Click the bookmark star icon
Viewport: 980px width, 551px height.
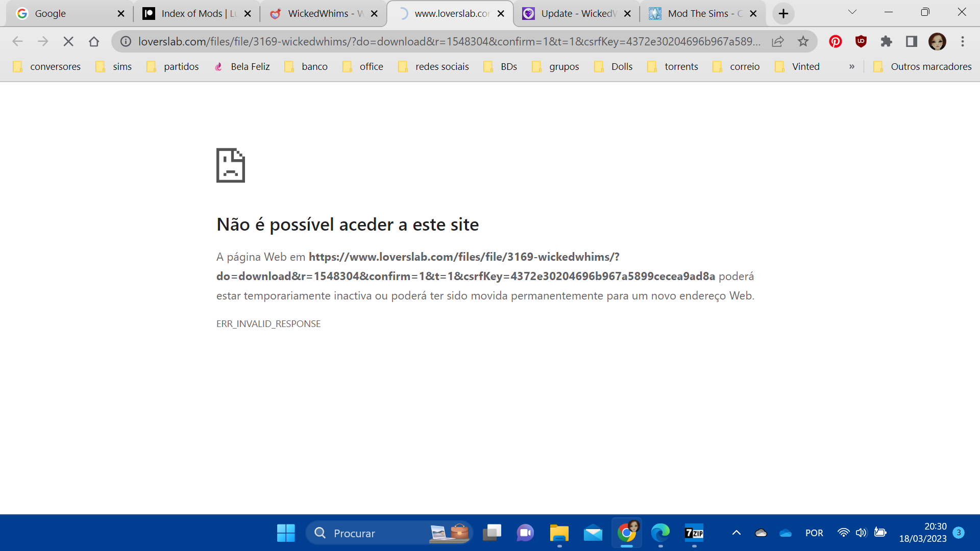tap(805, 42)
